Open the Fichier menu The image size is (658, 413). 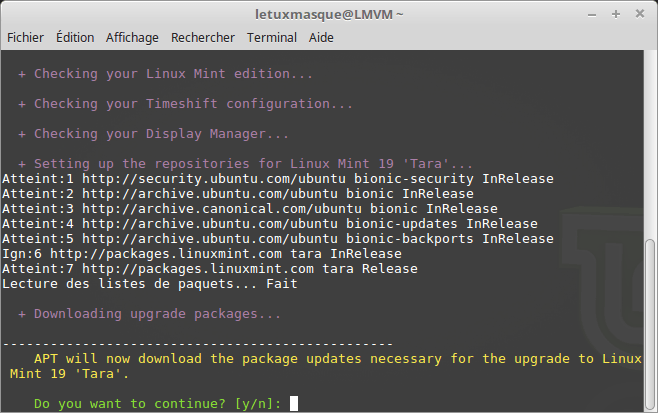click(x=26, y=37)
